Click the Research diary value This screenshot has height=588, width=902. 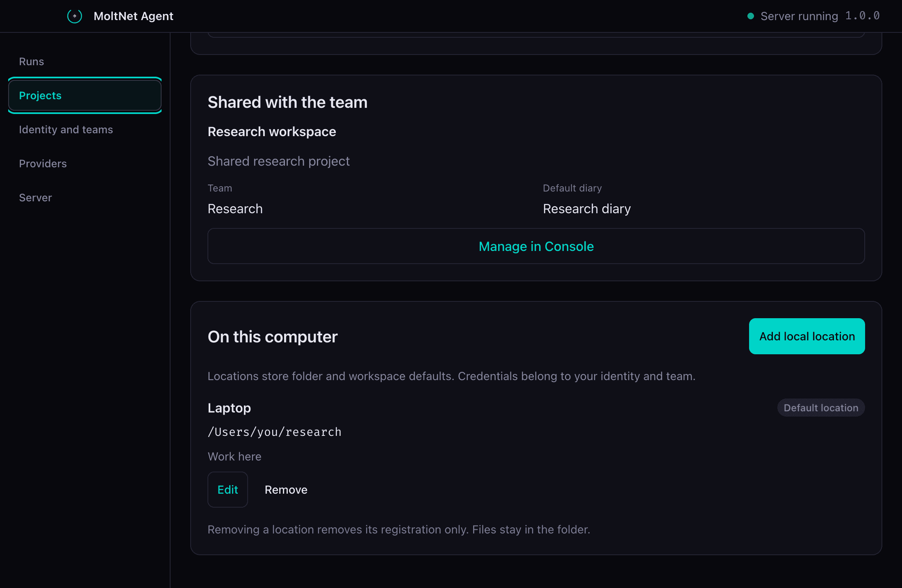pos(587,209)
